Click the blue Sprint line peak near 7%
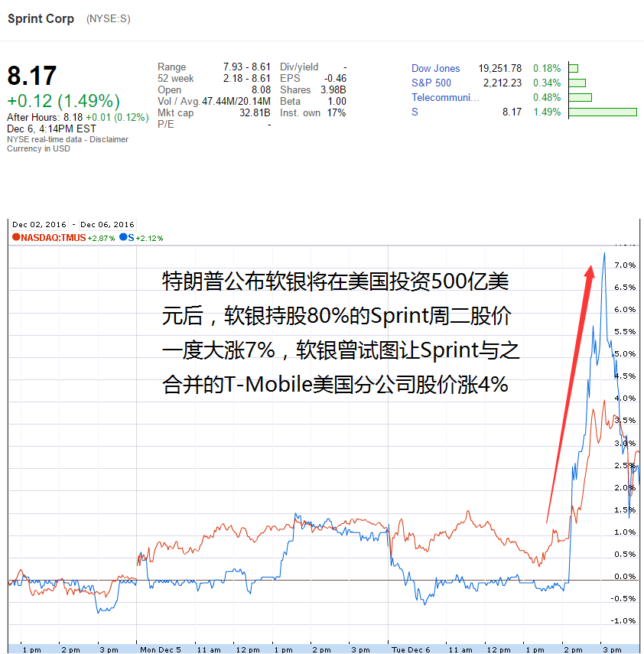Viewport: 644px width, 654px height. click(x=604, y=254)
